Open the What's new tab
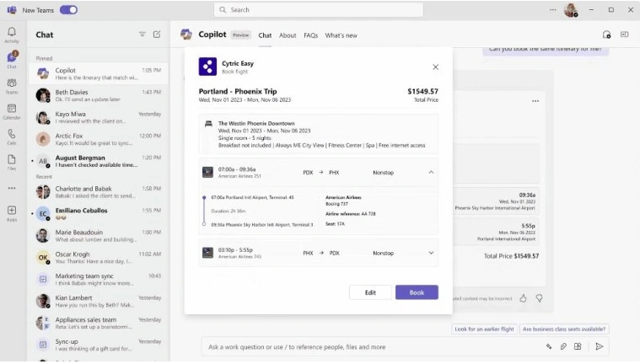Screen dimensions: 640x364 coord(341,35)
